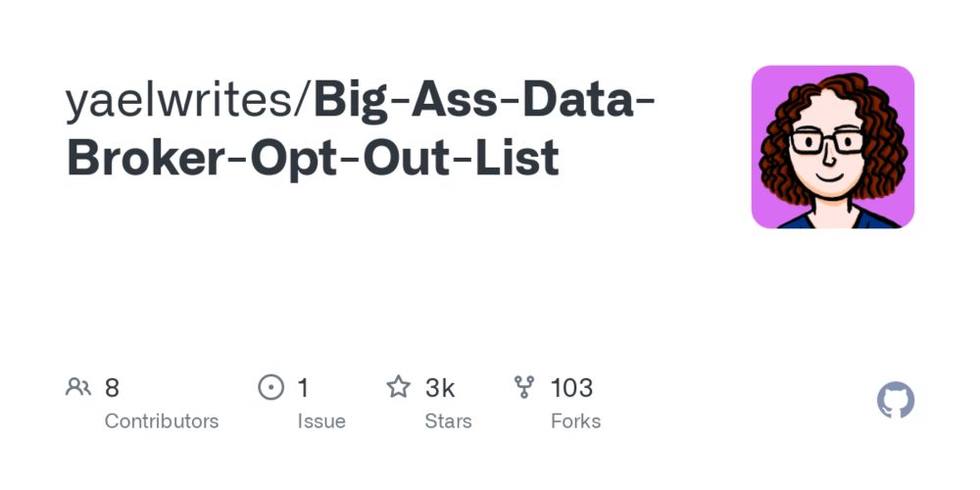The width and height of the screenshot is (980, 490).
Task: Select the "103" forks count
Action: (571, 388)
